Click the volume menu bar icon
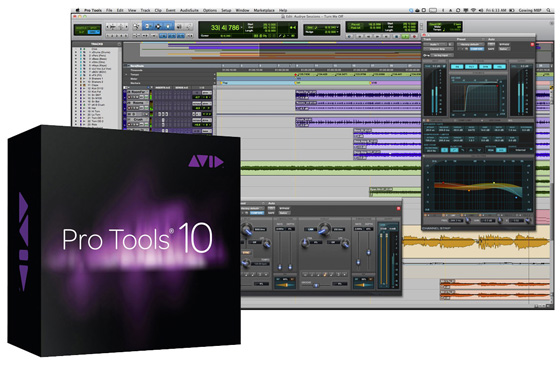The width and height of the screenshot is (560, 365). (480, 10)
